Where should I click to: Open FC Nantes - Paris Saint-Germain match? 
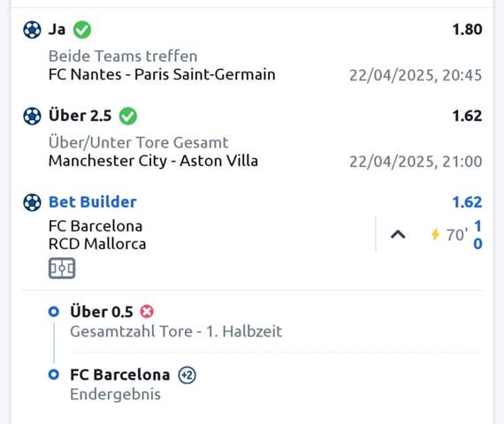[162, 74]
